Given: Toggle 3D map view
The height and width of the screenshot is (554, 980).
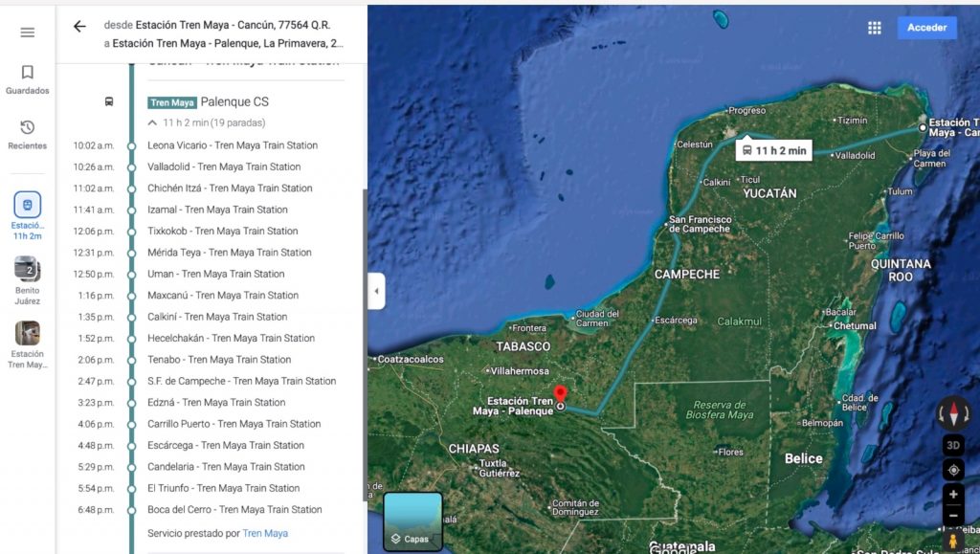Looking at the screenshot, I should (x=953, y=445).
